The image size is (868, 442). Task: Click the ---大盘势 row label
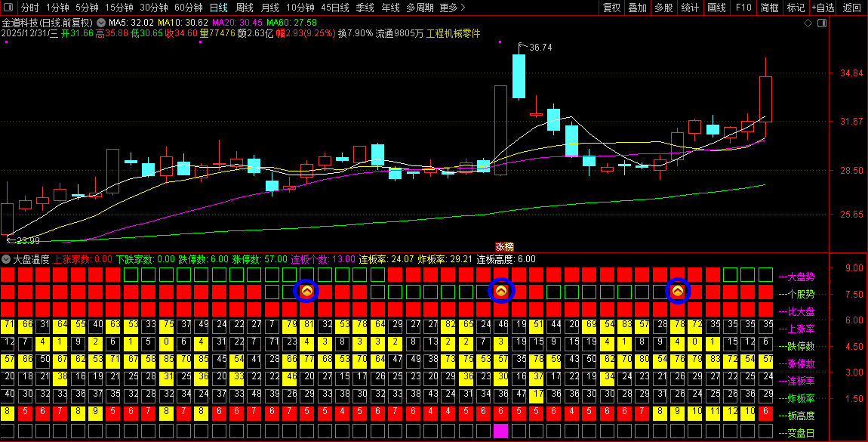pos(796,277)
